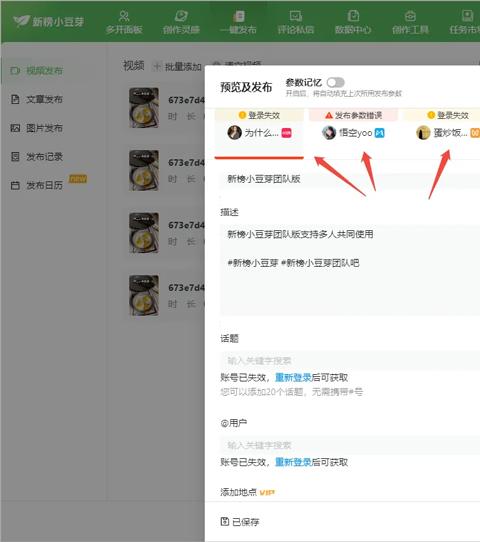Toggle the 参数记忆 switch
This screenshot has width=480, height=542.
336,82
